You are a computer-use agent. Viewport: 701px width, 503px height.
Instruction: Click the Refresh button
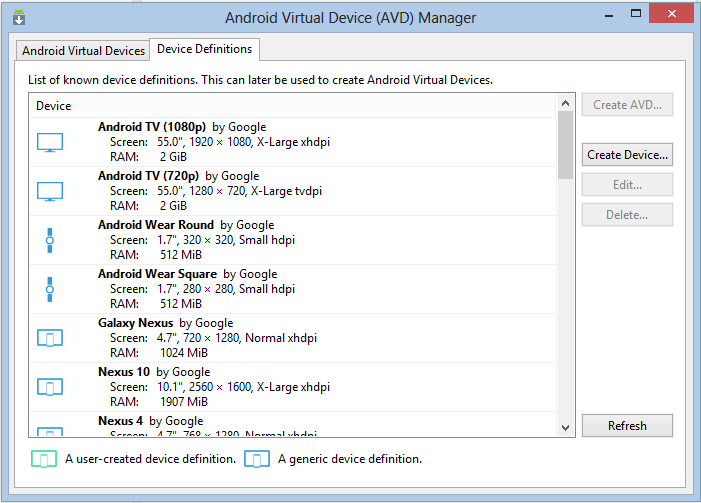click(627, 426)
